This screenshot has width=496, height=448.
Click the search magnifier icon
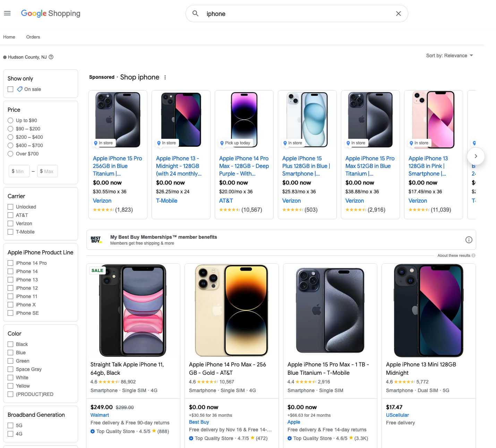pos(196,14)
